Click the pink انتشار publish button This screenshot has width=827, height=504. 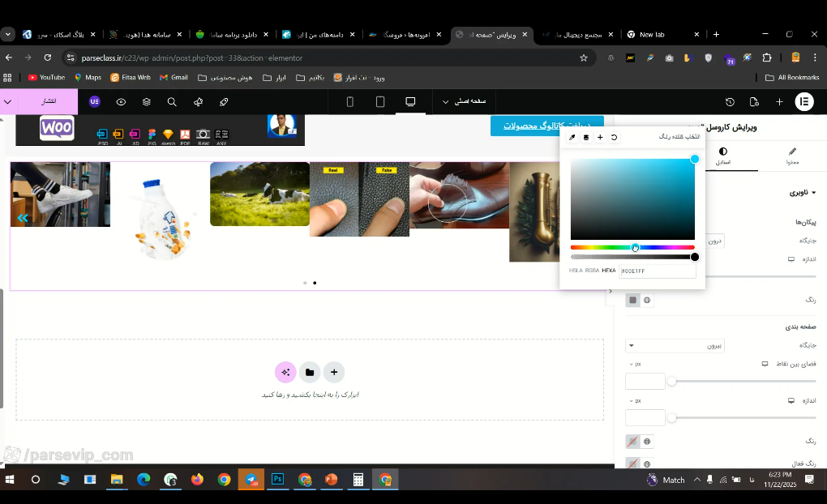click(49, 102)
